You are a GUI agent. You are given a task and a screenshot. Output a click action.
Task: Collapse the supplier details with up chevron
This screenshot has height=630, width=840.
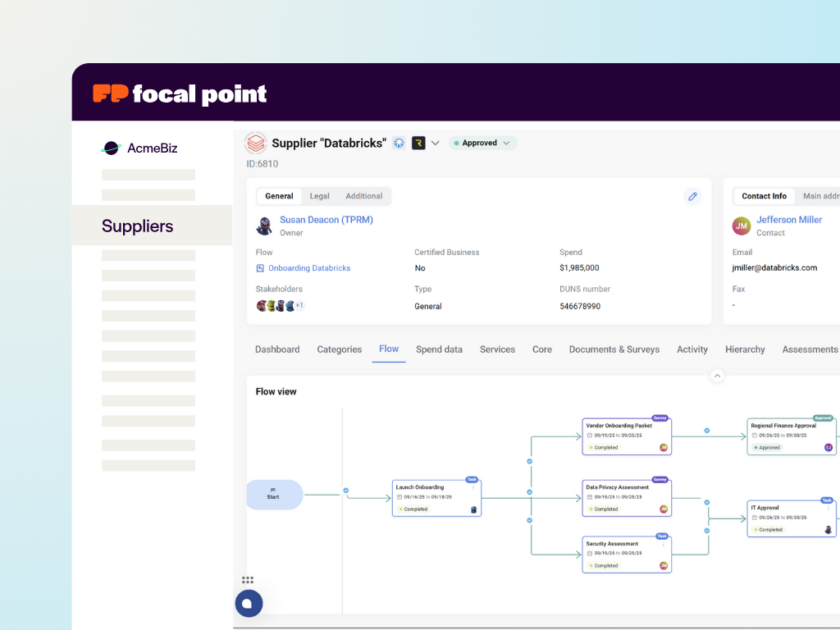point(717,376)
